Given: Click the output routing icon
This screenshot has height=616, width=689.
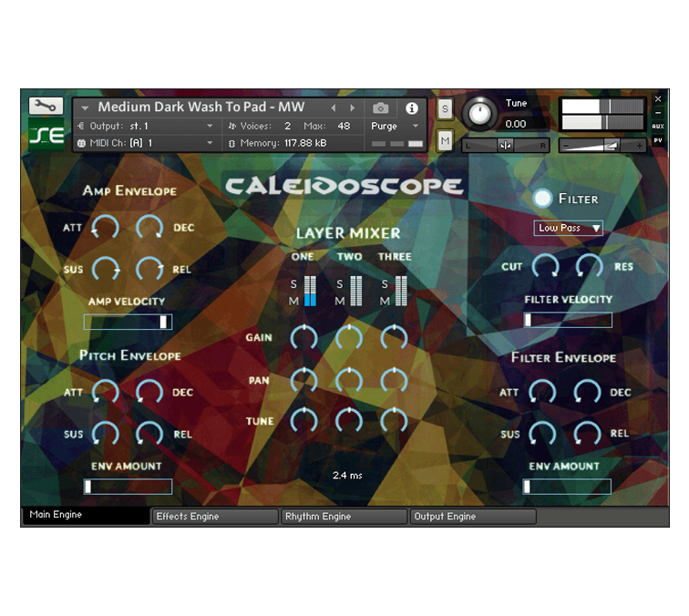Looking at the screenshot, I should coord(81,126).
